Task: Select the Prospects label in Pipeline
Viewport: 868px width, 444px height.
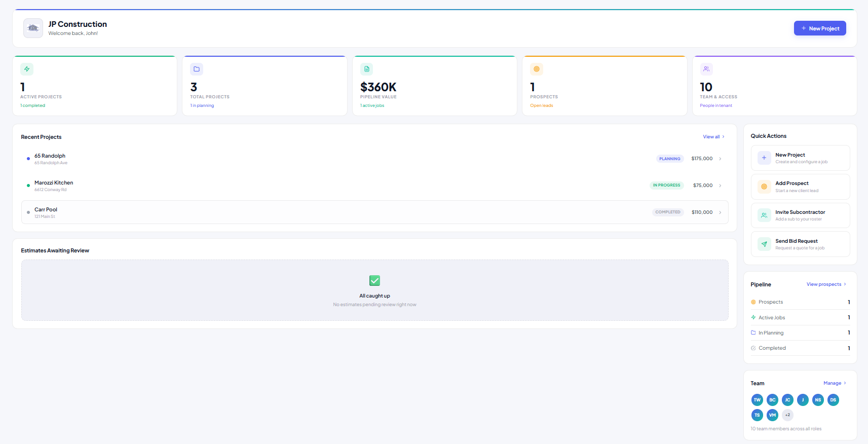Action: [x=771, y=302]
